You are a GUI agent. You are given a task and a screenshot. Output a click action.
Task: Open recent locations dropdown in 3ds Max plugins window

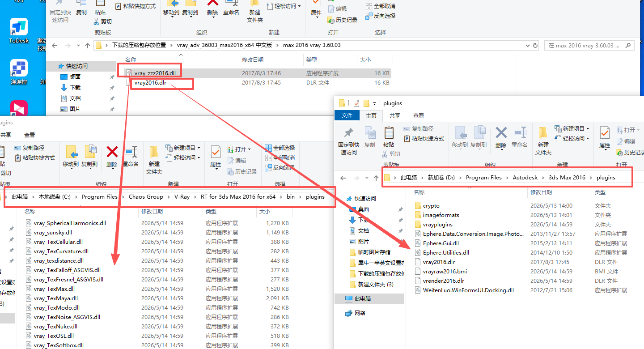tap(366, 178)
